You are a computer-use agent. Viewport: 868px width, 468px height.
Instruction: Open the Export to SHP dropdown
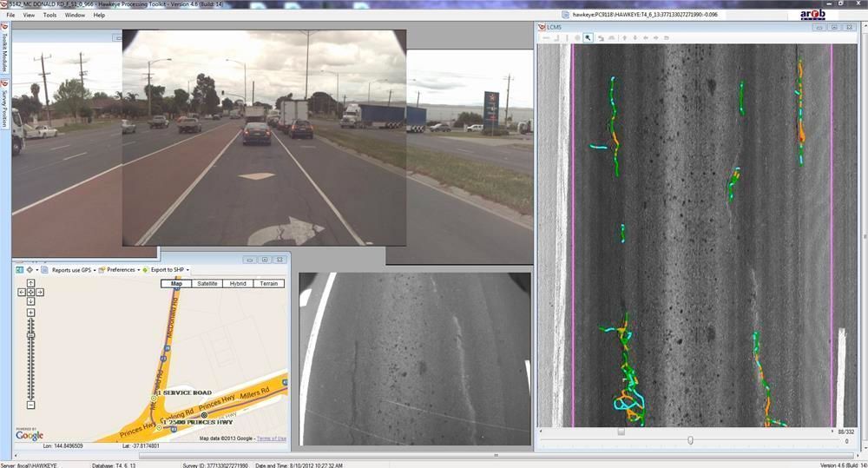point(166,270)
